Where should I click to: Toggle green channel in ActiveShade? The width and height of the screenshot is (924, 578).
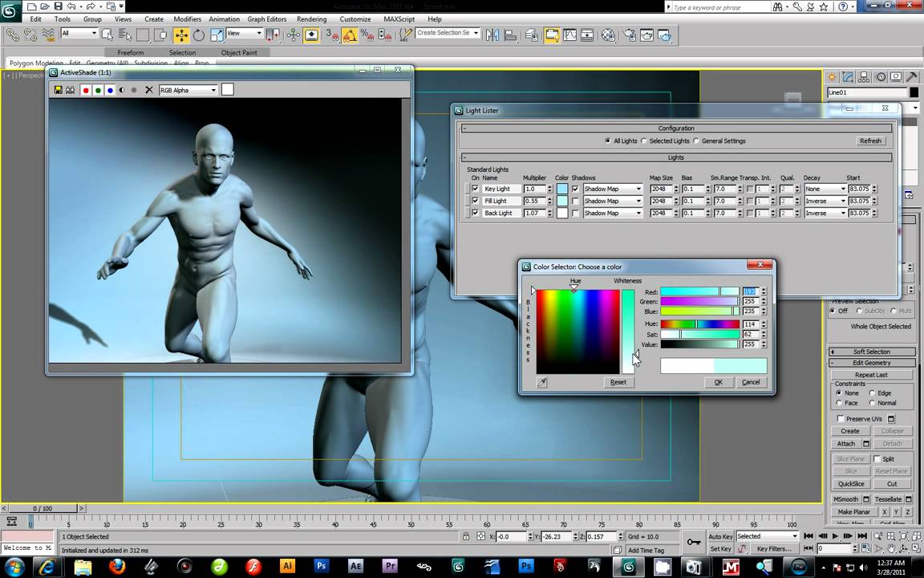98,90
